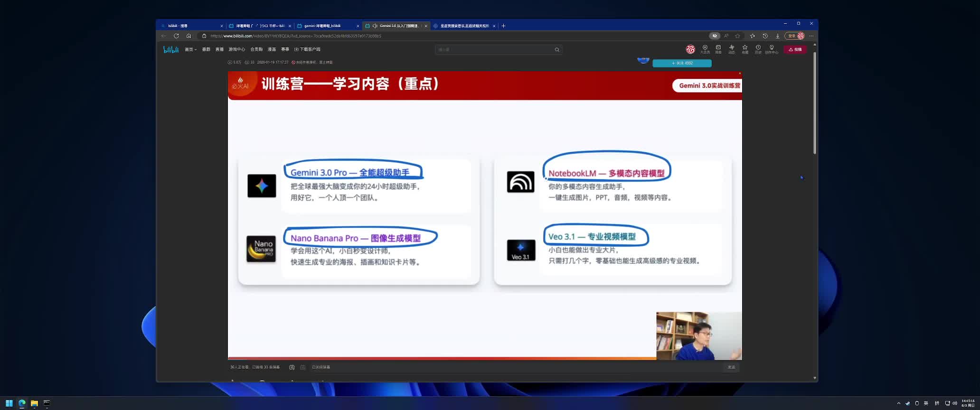Click the bilibili logo in the header
This screenshot has height=410, width=980.
tap(171, 49)
